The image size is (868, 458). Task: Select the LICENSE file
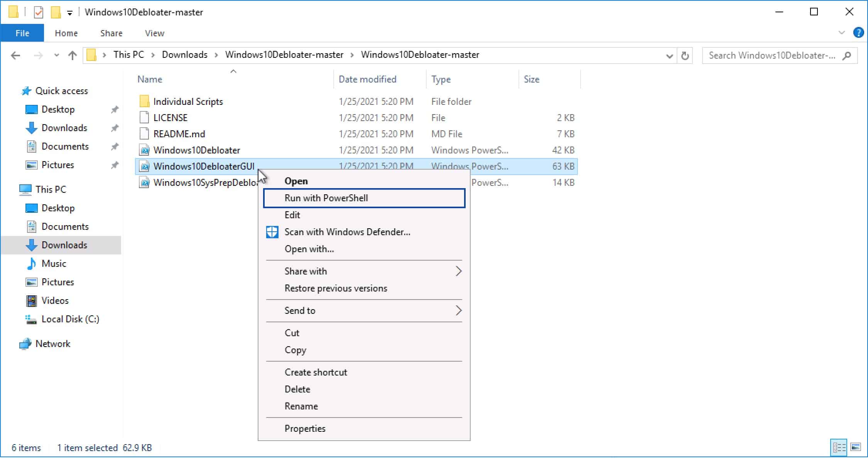pos(170,118)
